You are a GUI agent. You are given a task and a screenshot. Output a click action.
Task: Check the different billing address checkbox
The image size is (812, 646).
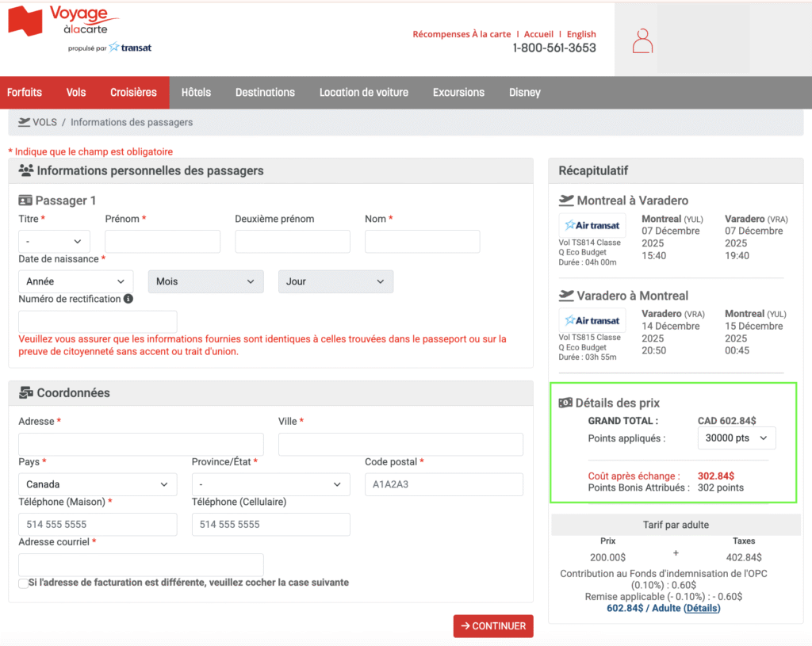click(23, 583)
